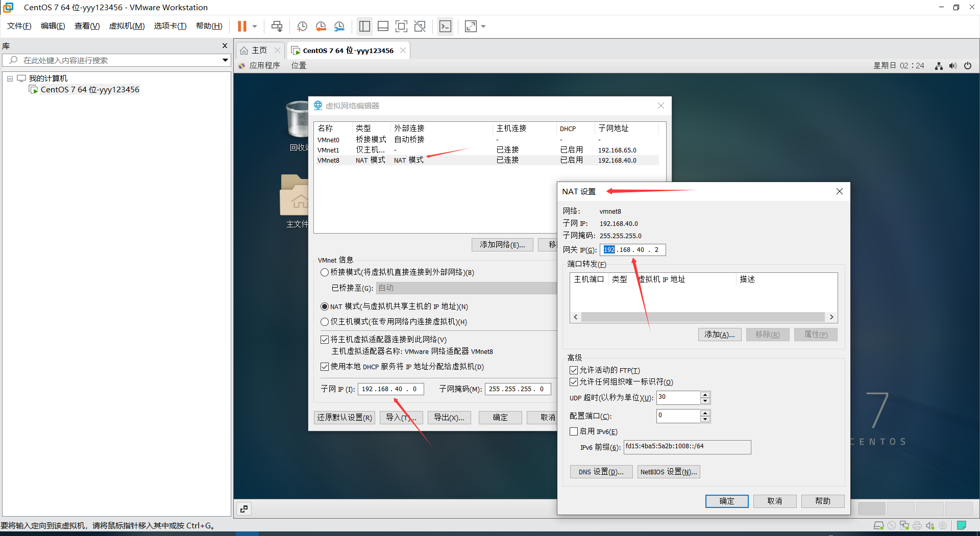Screen dimensions: 980x536
Task: Click the guest power icon
Action: pos(968,66)
